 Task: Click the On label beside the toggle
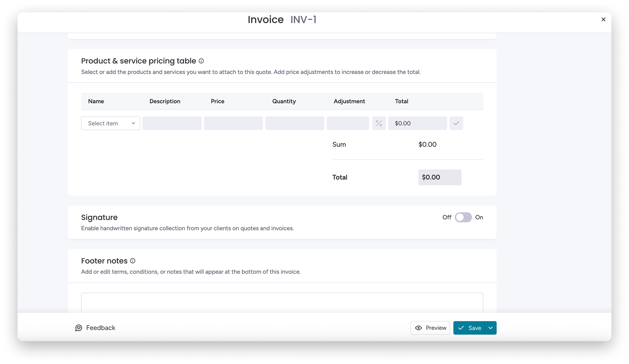click(479, 217)
